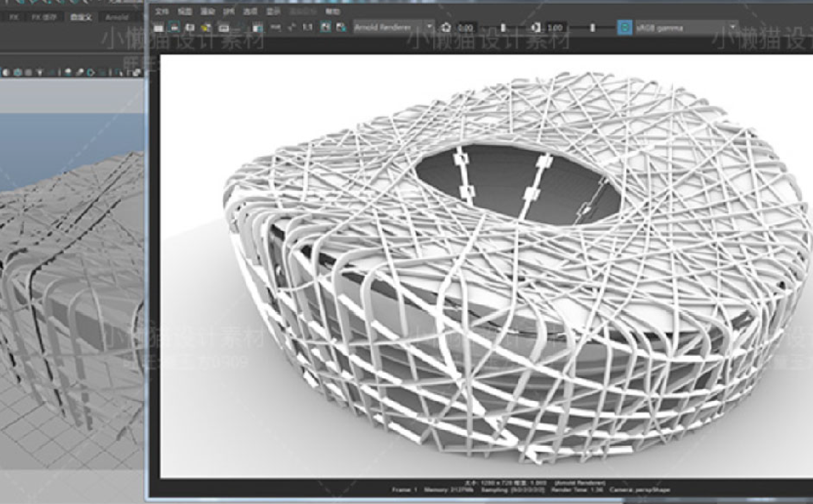
Task: Click the gamma slider handle
Action: coord(592,28)
